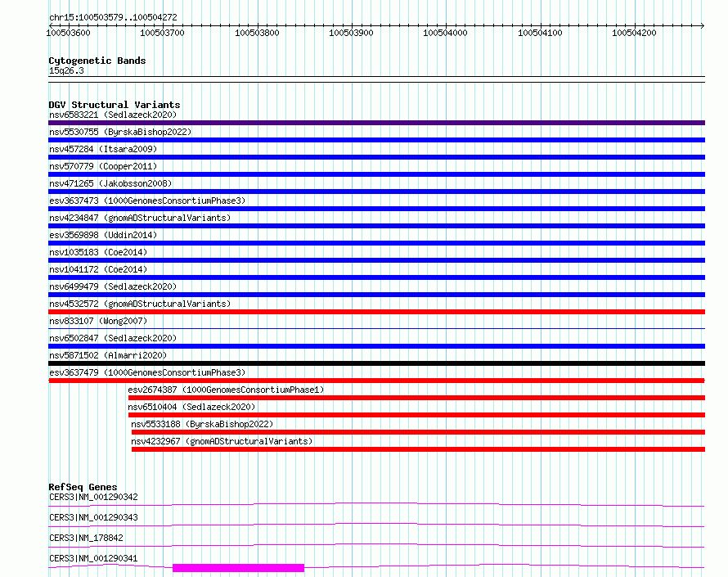Click the blue bar under nsv471265
This screenshot has width=728, height=577.
pyautogui.click(x=376, y=192)
